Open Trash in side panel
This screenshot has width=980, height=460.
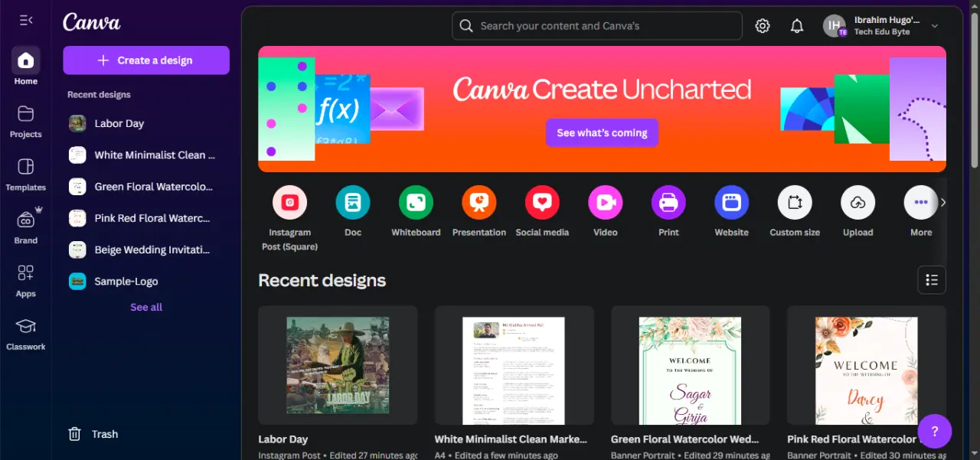[x=93, y=434]
